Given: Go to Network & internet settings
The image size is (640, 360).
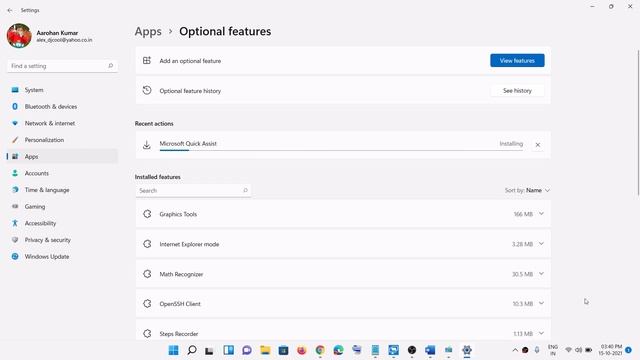Looking at the screenshot, I should 62,123.
